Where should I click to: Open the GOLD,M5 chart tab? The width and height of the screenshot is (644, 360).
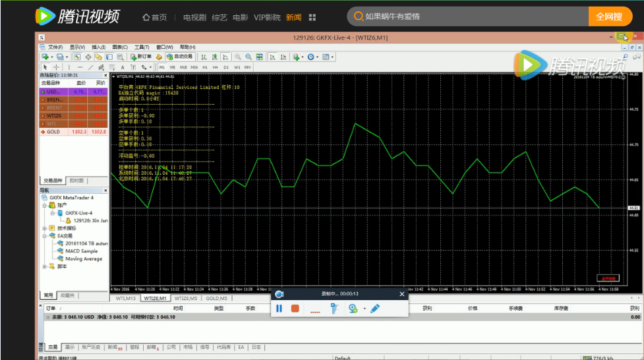click(x=216, y=299)
